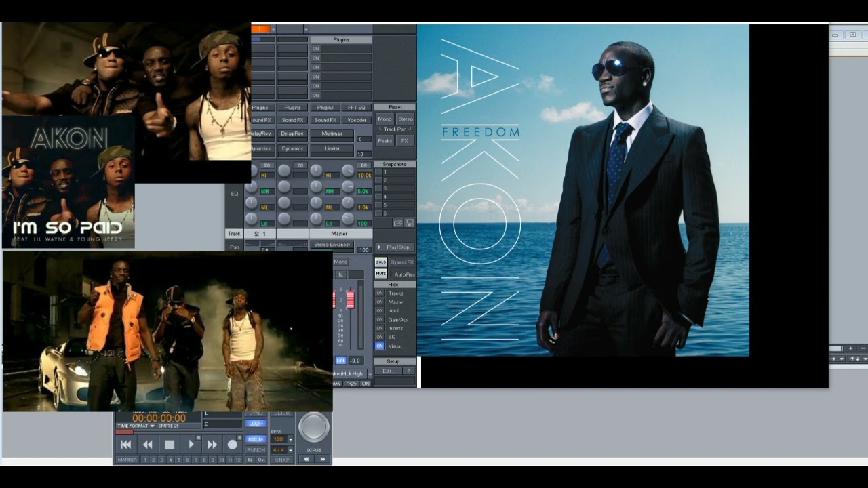Image resolution: width=868 pixels, height=488 pixels.
Task: Click the Play/Stop button in the mixer
Action: coord(395,247)
